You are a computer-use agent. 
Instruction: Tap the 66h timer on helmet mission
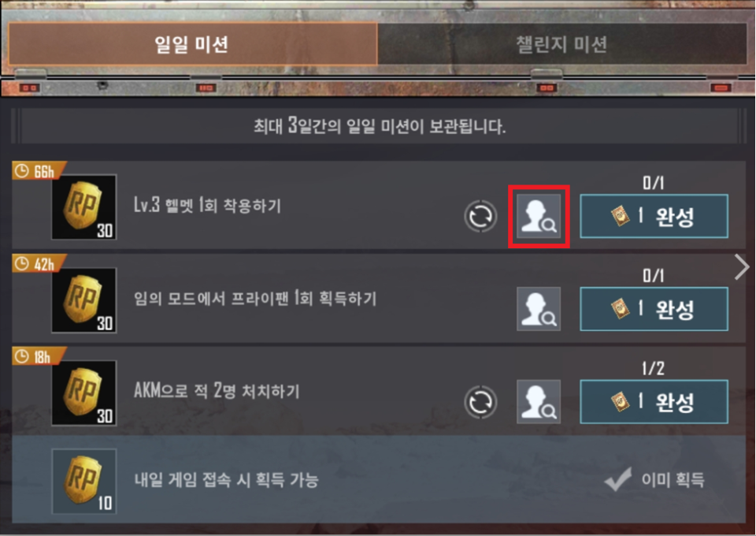click(38, 171)
